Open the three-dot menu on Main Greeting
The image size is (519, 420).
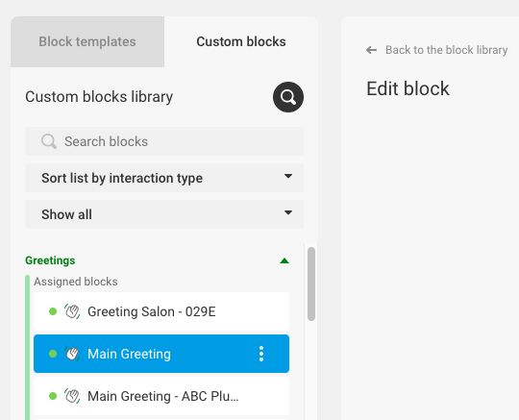261,354
